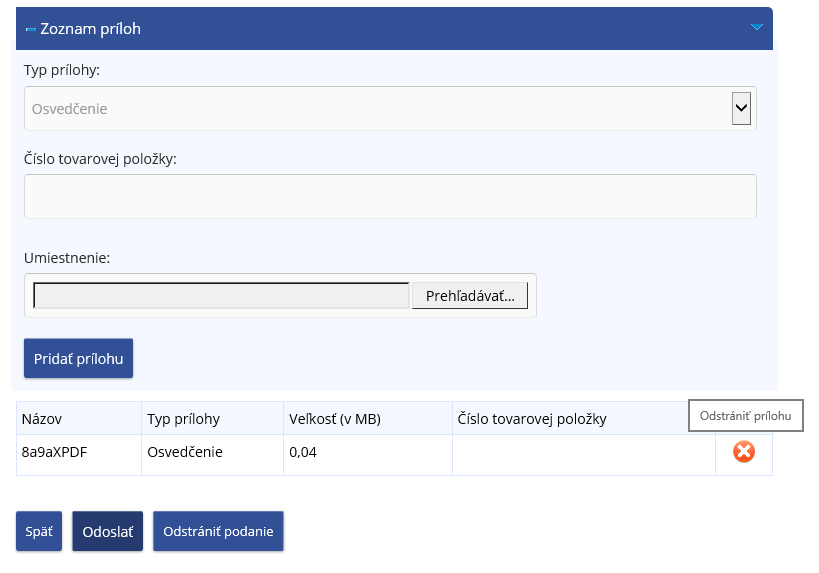Toggle the Zoznam príloh header chevron
819x573 pixels.
click(x=756, y=27)
